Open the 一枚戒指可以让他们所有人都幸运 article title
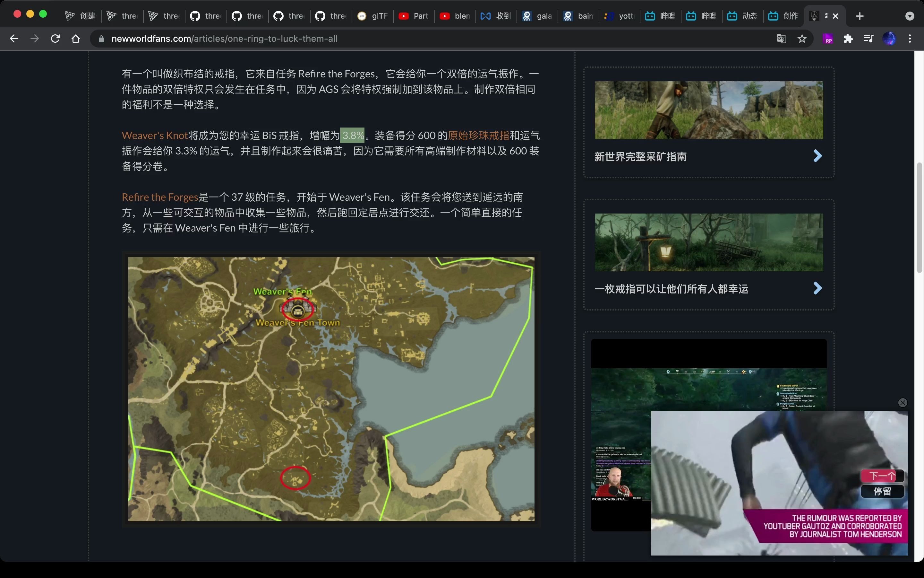 671,289
